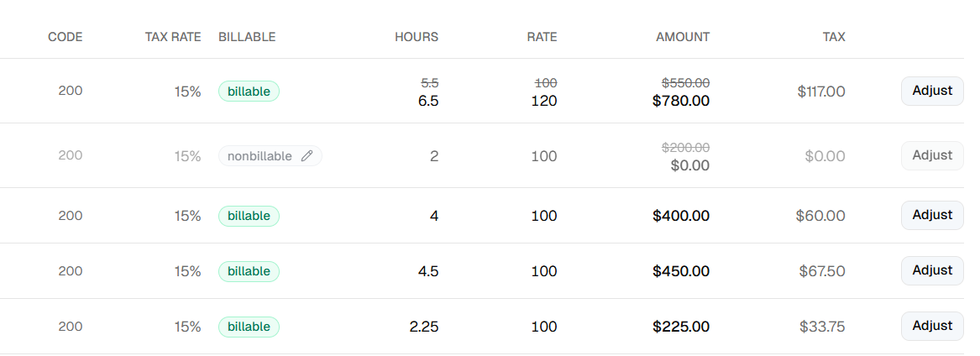Image resolution: width=980 pixels, height=356 pixels.
Task: Click Adjust for the nonbillable row
Action: pyautogui.click(x=932, y=155)
